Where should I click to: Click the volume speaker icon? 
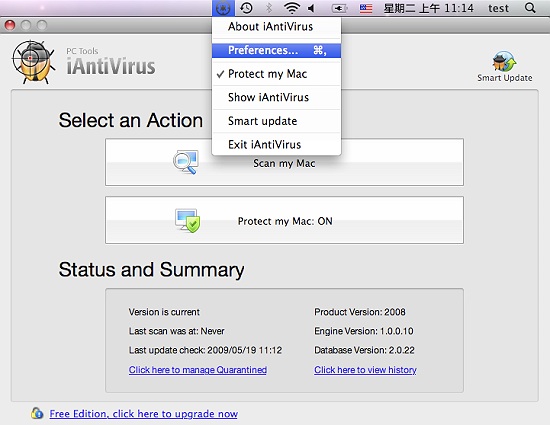click(311, 8)
